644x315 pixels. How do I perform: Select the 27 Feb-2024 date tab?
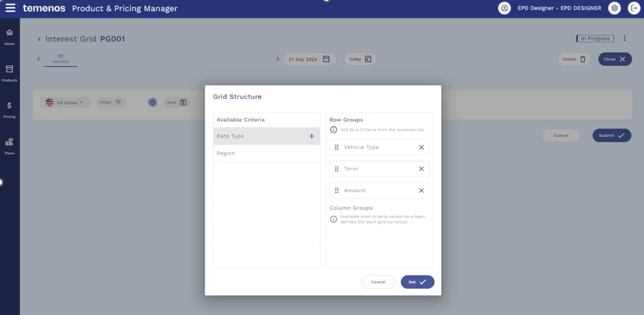(x=61, y=59)
